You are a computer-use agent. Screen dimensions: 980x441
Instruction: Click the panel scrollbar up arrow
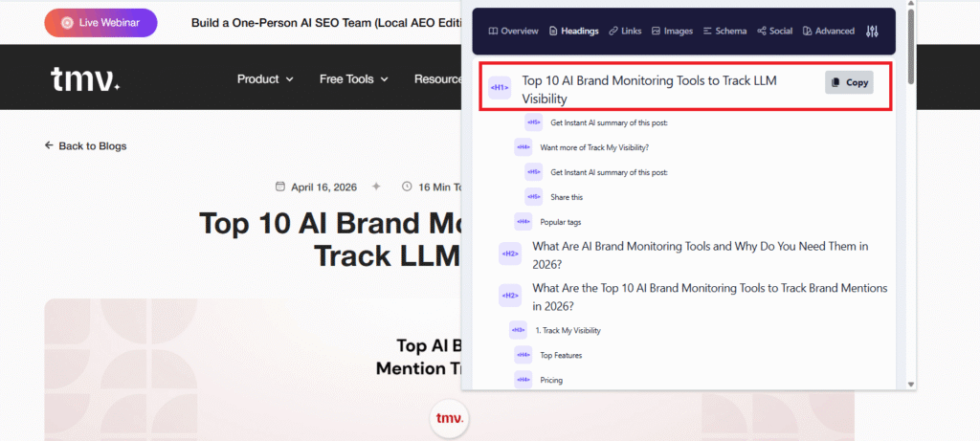pyautogui.click(x=911, y=4)
